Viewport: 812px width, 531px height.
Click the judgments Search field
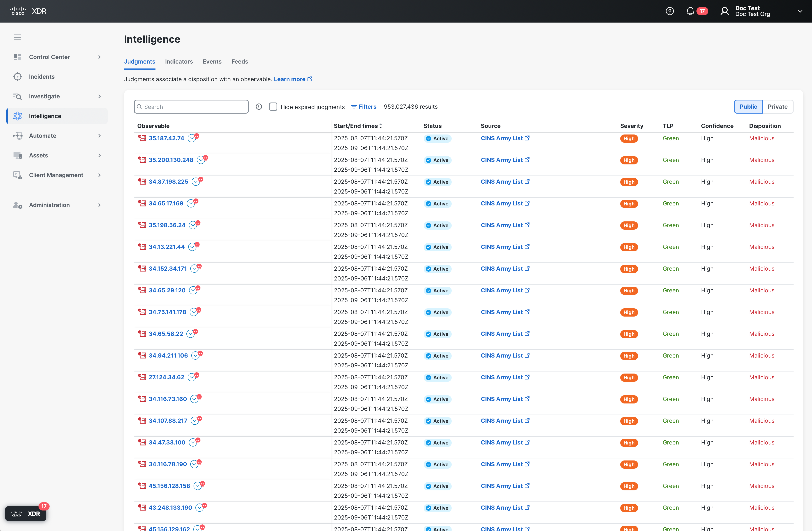tap(191, 107)
